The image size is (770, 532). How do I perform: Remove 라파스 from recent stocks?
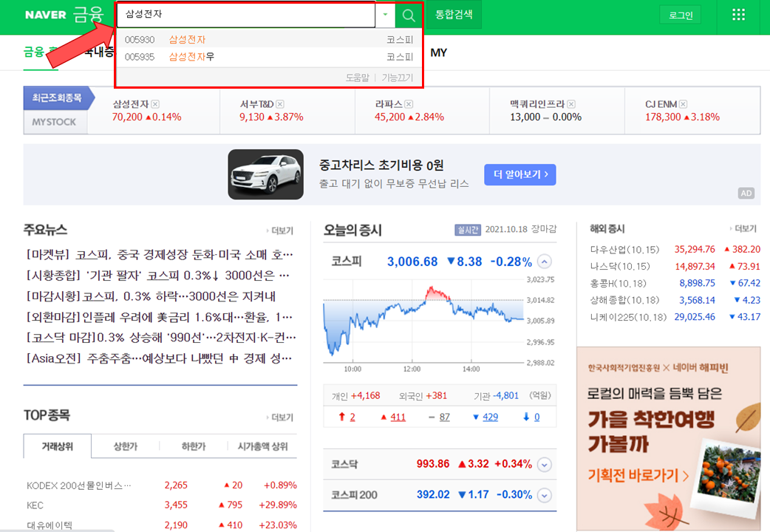(x=409, y=104)
